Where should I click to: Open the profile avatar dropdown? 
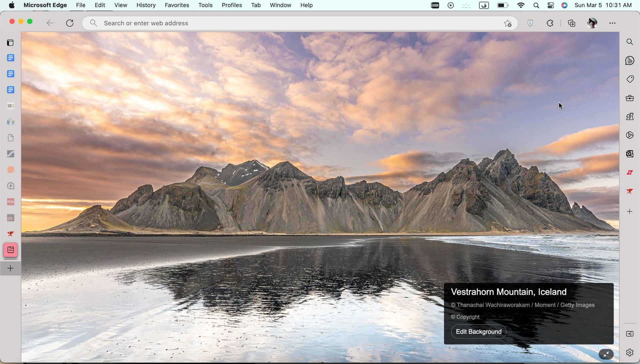tap(592, 23)
